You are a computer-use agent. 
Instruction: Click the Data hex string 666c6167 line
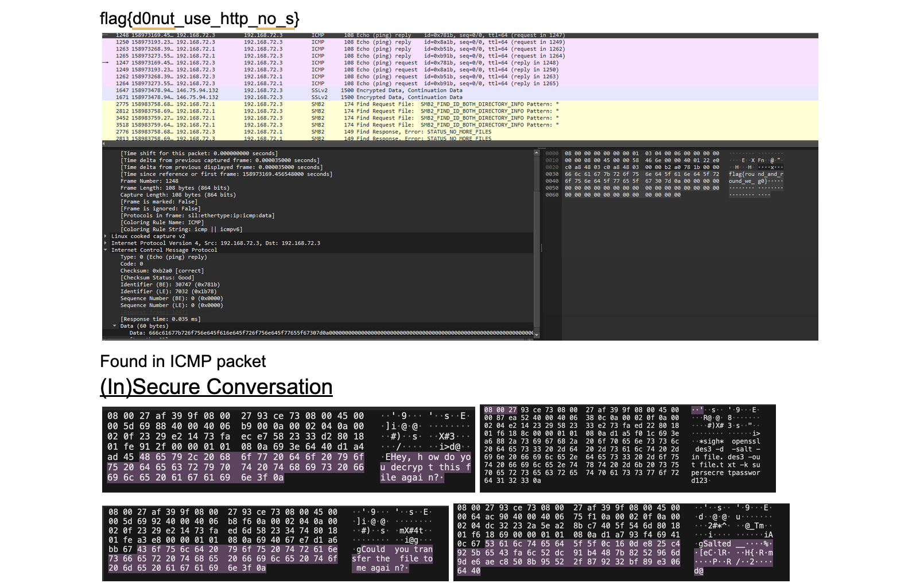[x=331, y=333]
